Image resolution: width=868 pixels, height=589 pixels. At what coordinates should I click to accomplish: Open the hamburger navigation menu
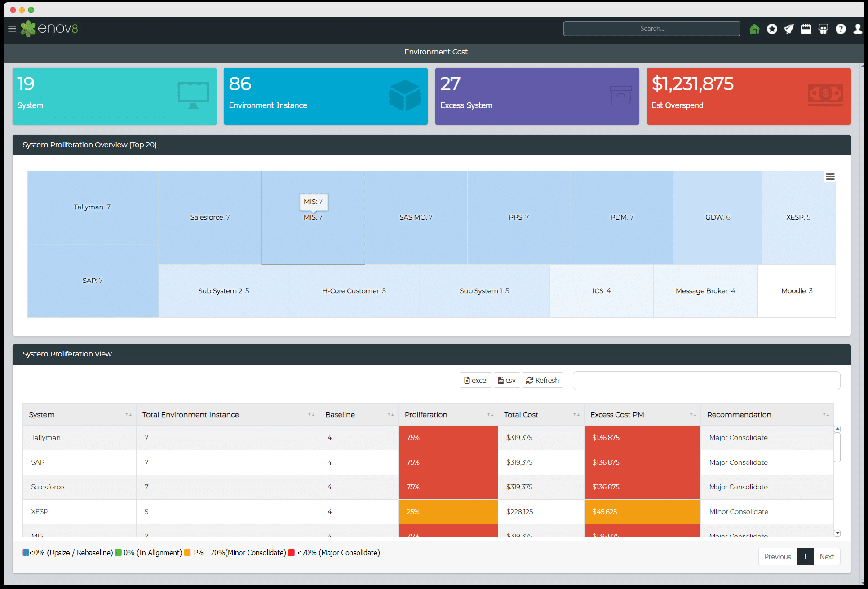(x=12, y=29)
